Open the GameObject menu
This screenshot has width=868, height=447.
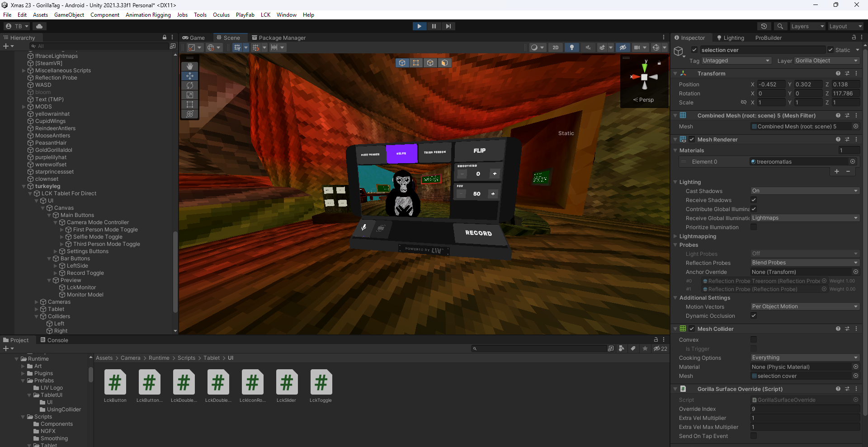(x=69, y=15)
